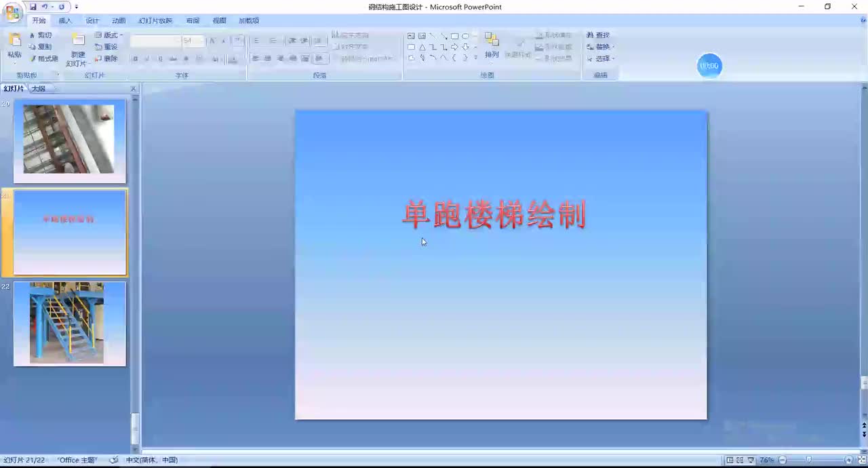Toggle text shadow formatting

[x=186, y=59]
